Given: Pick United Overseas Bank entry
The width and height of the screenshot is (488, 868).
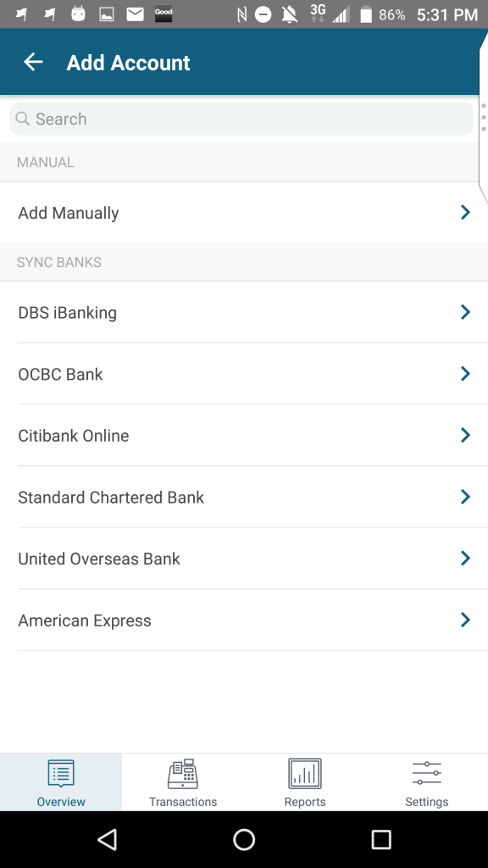Looking at the screenshot, I should (x=244, y=558).
